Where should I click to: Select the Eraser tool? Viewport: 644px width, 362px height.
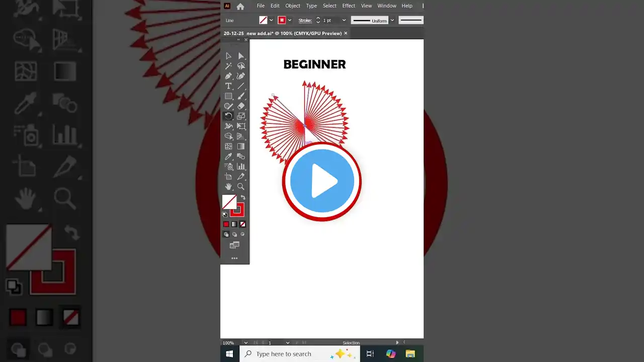click(x=241, y=106)
